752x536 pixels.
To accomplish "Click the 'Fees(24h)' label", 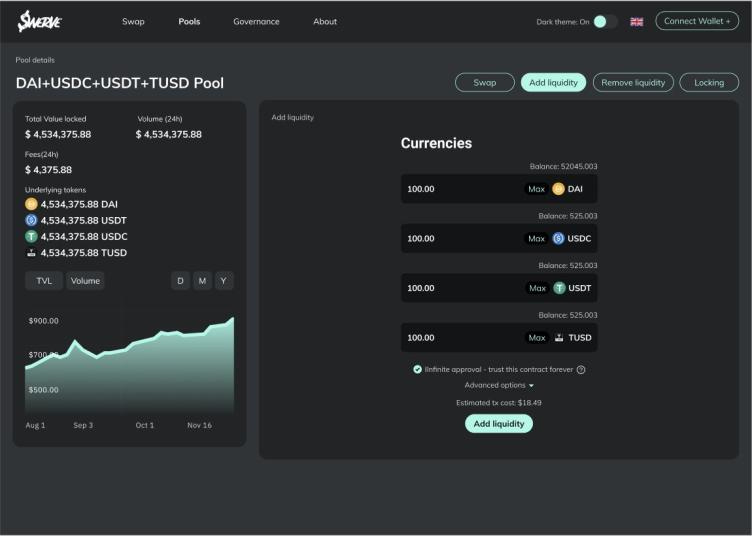I will [x=42, y=154].
